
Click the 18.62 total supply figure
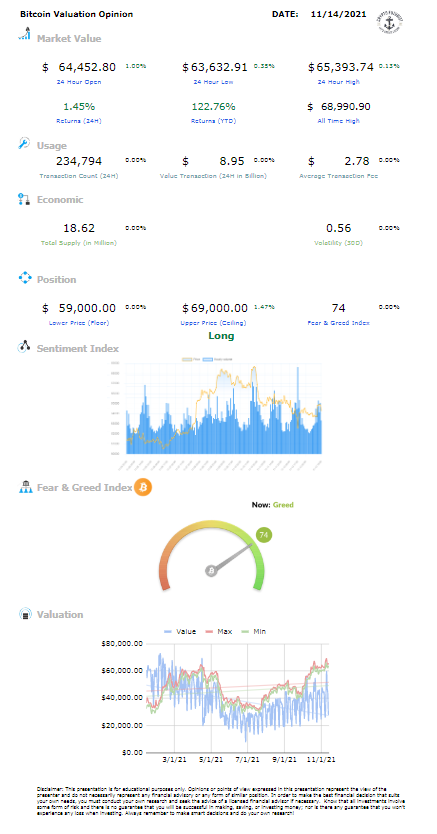[79, 228]
